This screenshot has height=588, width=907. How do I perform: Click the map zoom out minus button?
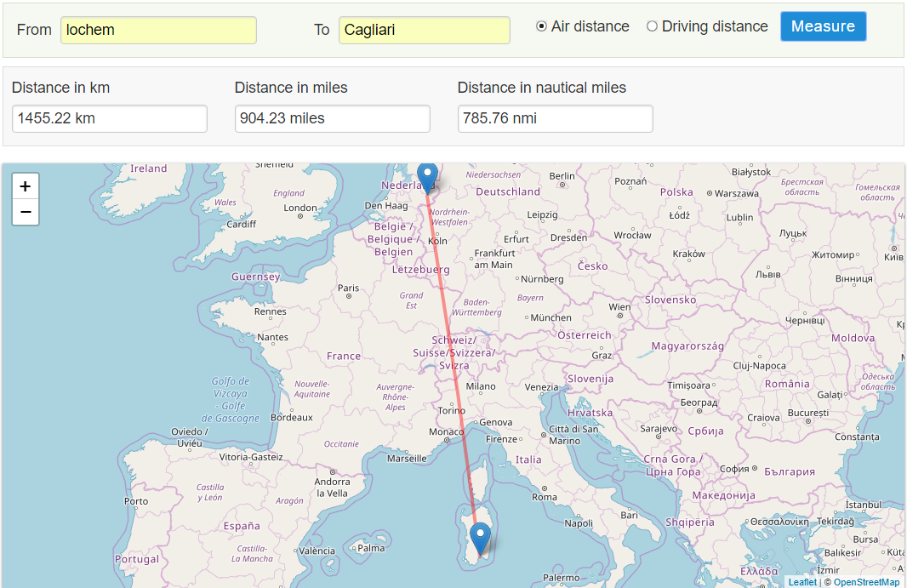coord(26,212)
